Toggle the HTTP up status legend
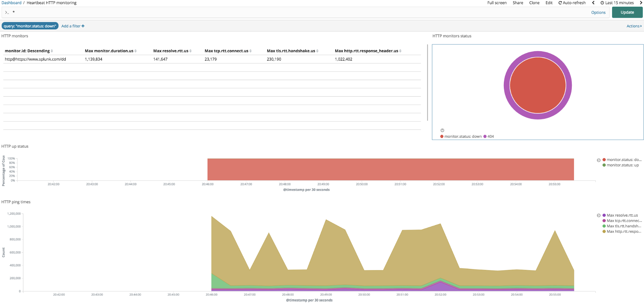This screenshot has height=306, width=644. (x=599, y=160)
